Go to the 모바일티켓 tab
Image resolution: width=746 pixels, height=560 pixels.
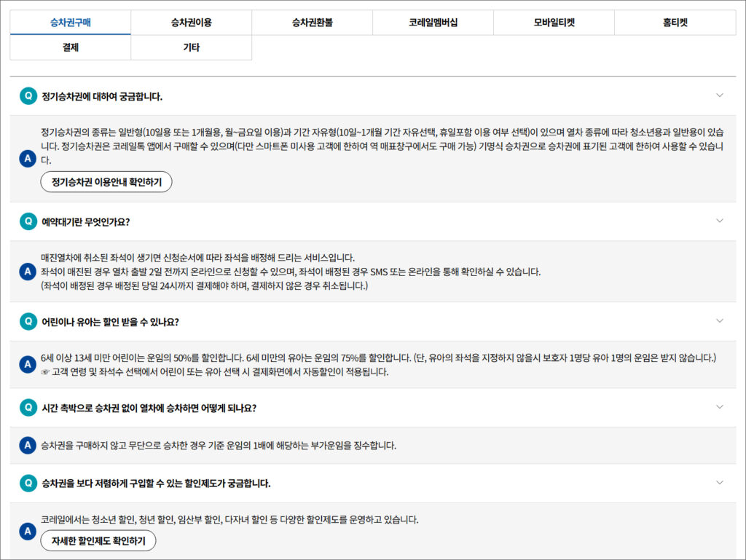coord(554,23)
